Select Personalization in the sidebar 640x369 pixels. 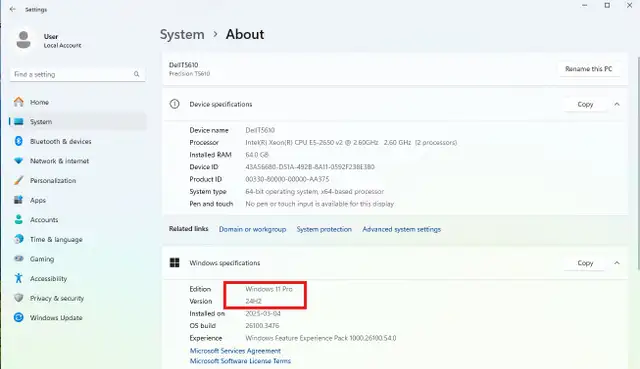[53, 180]
